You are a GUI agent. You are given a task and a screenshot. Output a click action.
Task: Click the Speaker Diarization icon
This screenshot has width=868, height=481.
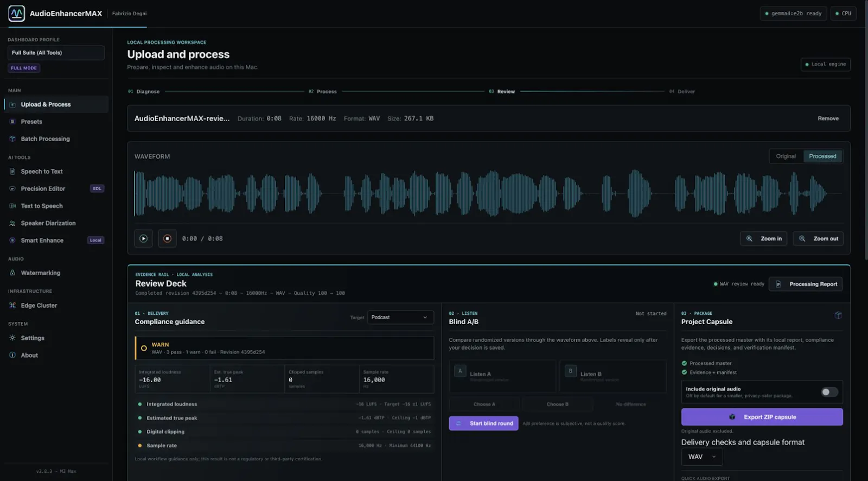(12, 223)
